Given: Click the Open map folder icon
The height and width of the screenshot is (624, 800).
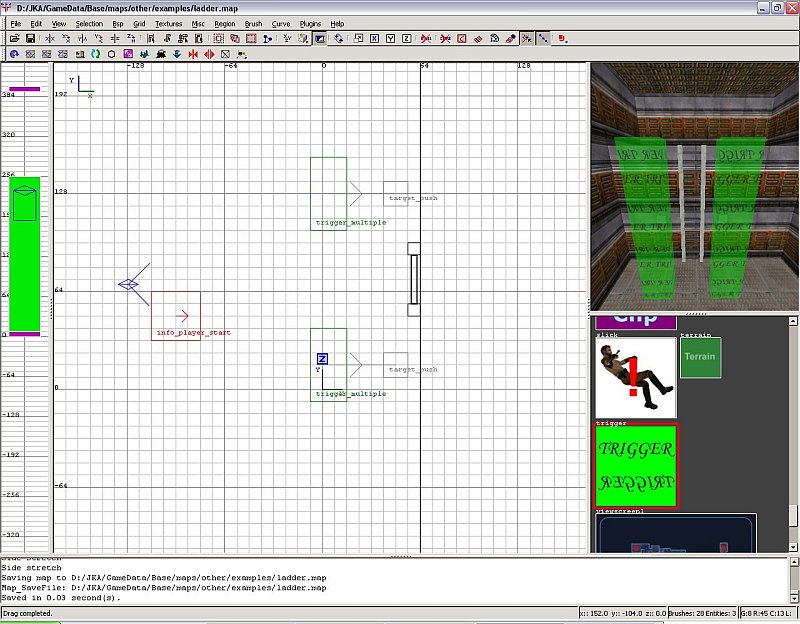Looking at the screenshot, I should click(15, 38).
